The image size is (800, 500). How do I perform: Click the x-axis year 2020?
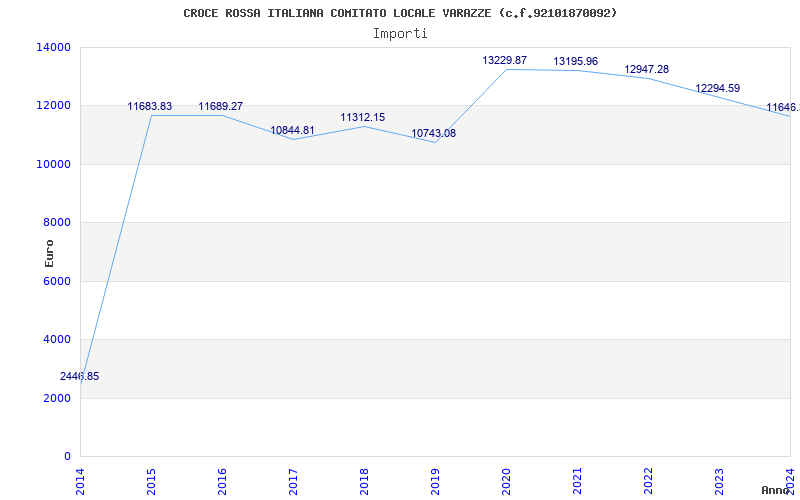tap(506, 481)
